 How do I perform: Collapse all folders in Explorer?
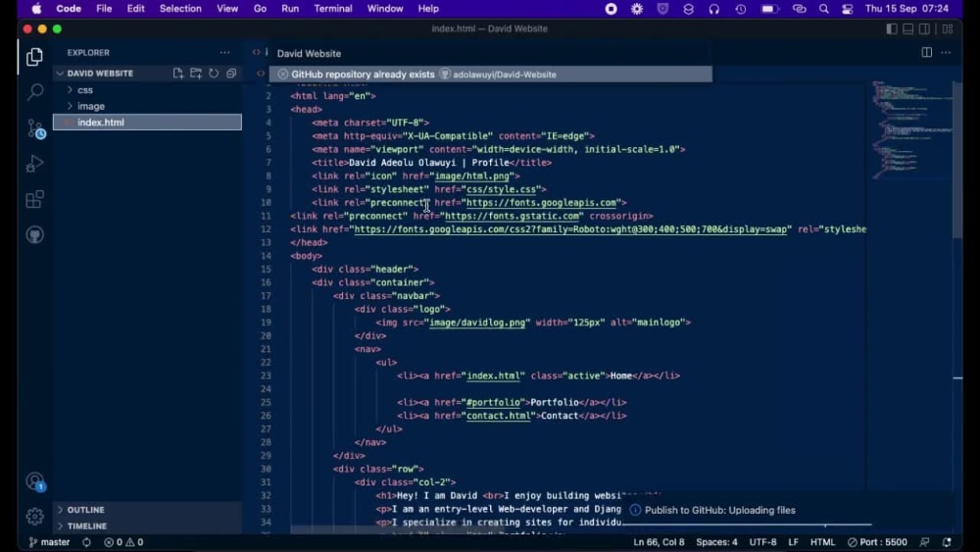click(x=231, y=74)
